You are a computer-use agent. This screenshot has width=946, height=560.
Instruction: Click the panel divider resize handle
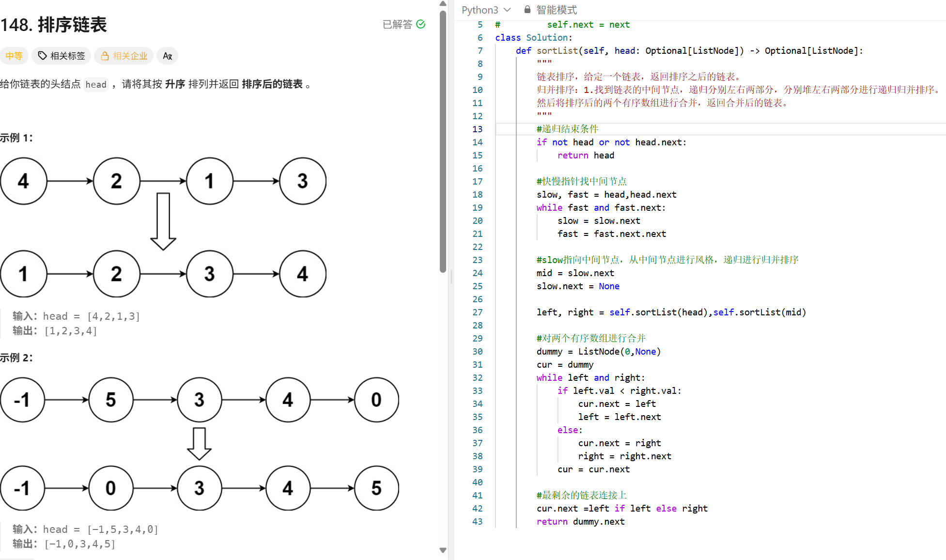451,277
